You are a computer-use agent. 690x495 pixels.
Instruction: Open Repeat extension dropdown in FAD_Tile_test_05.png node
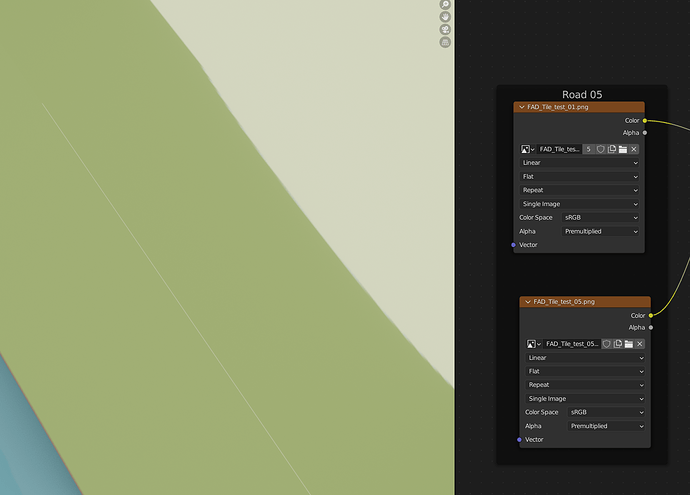(x=585, y=385)
